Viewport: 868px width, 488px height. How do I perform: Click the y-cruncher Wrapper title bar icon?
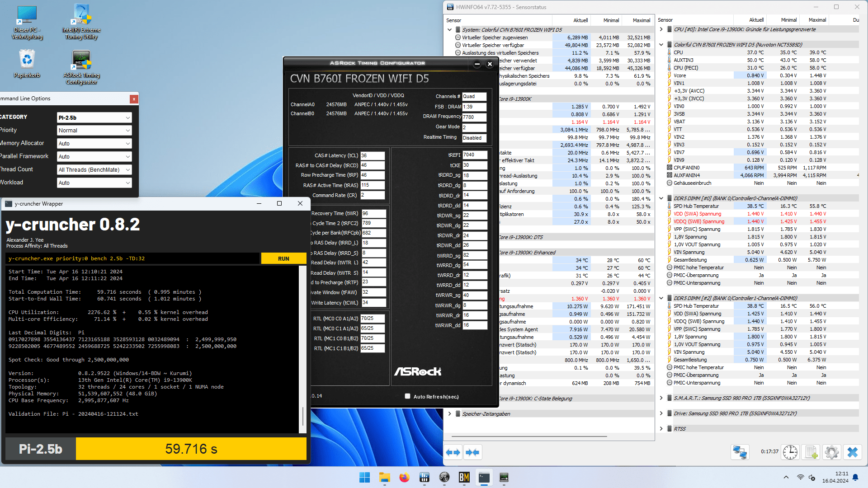[x=9, y=204]
